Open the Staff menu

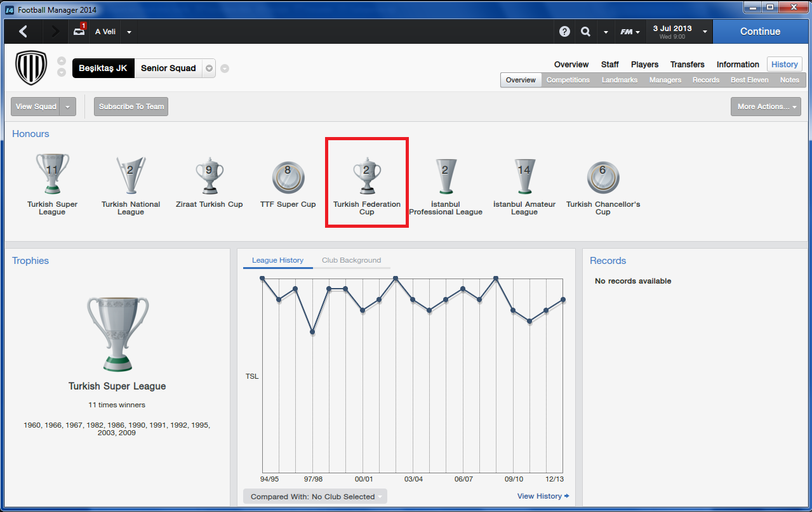pos(610,64)
